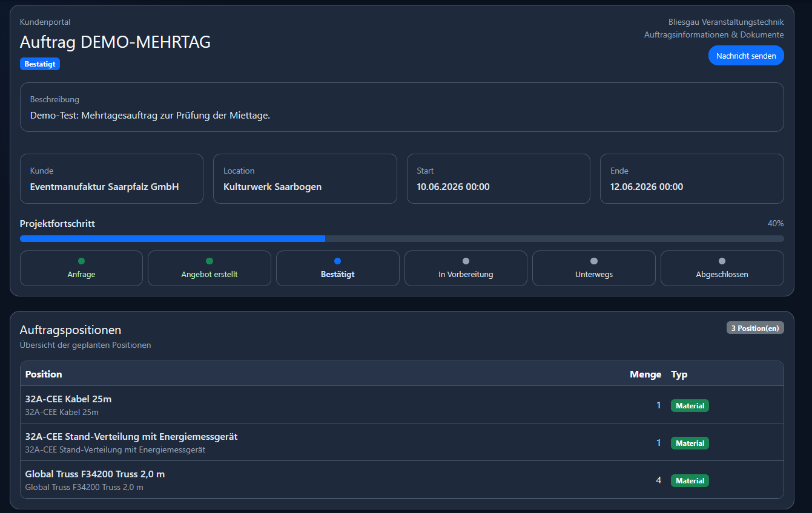Click the Kundenportal label
The height and width of the screenshot is (513, 812).
click(x=45, y=22)
